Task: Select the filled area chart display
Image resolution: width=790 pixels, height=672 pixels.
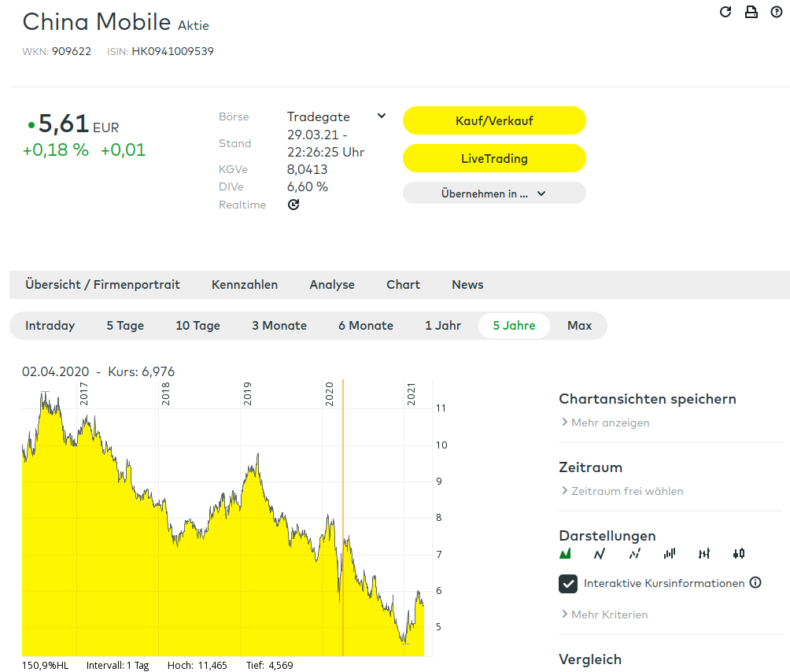Action: [565, 554]
